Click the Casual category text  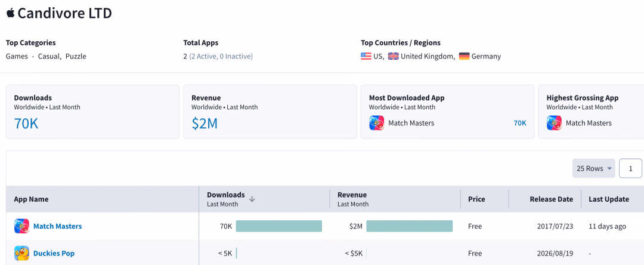[x=49, y=56]
